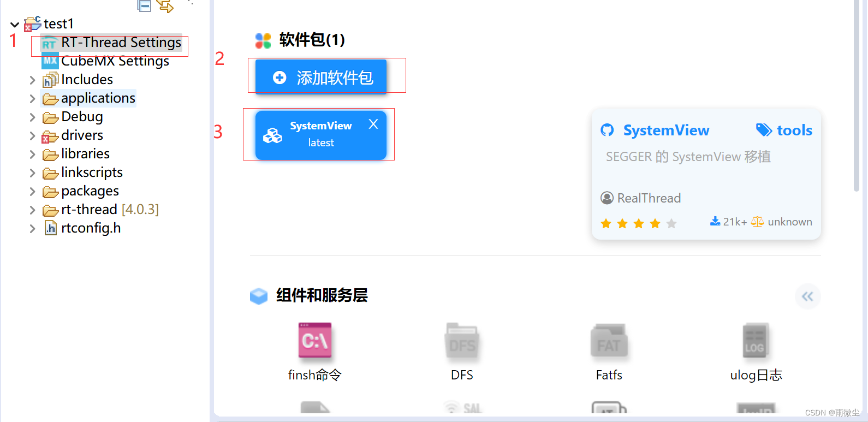Select the test1 project
This screenshot has height=422, width=868.
pyautogui.click(x=58, y=24)
